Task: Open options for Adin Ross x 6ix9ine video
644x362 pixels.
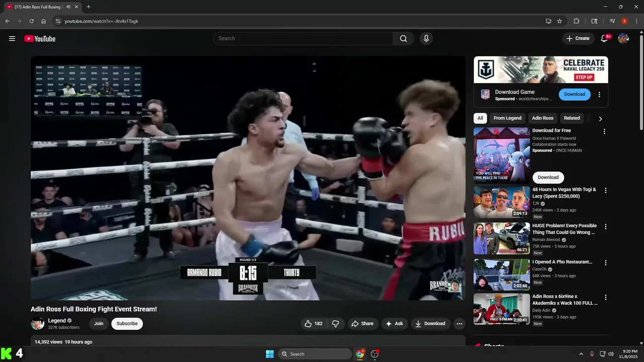Action: [605, 298]
